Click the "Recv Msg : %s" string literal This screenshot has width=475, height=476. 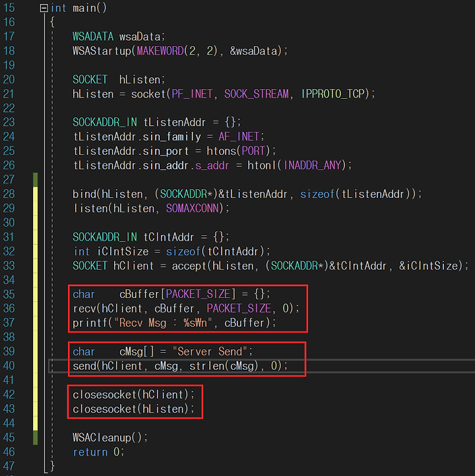coord(163,322)
